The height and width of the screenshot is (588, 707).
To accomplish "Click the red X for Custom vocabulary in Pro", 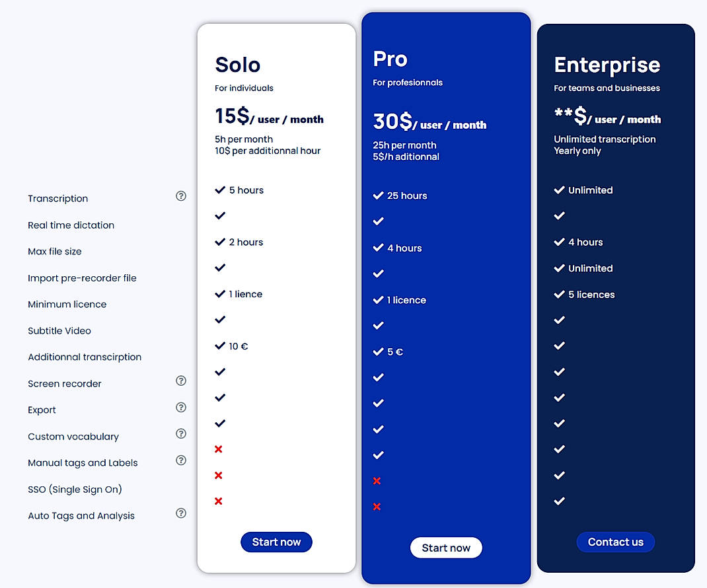I will [x=377, y=481].
